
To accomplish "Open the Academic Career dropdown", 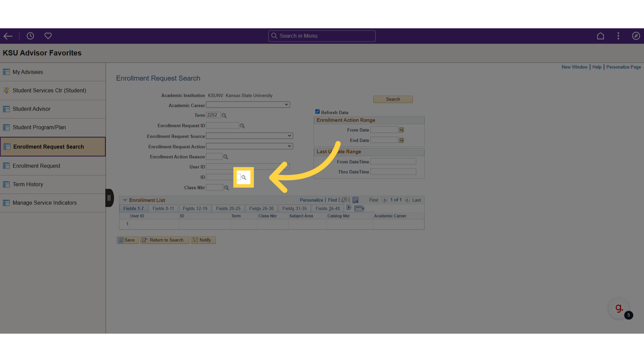I will click(248, 105).
